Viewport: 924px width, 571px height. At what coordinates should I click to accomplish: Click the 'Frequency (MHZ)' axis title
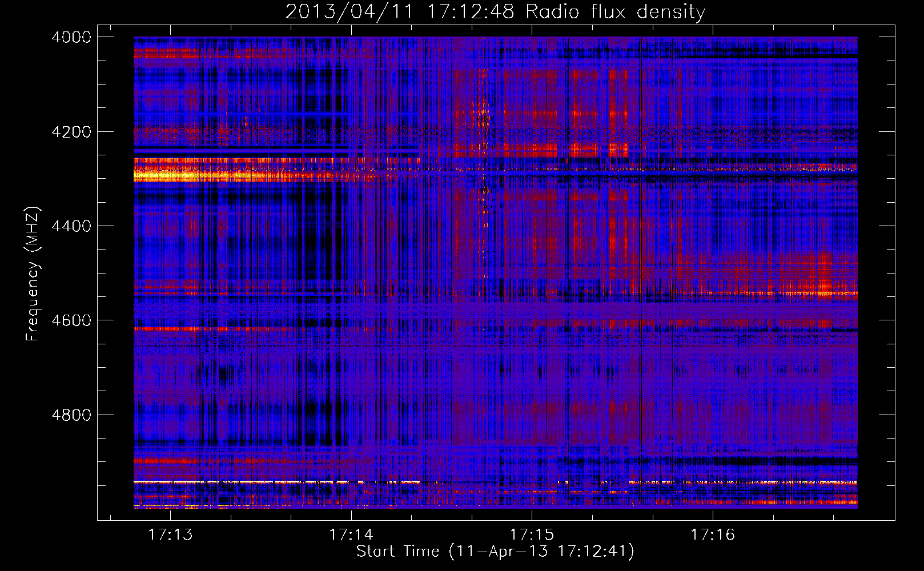(33, 274)
